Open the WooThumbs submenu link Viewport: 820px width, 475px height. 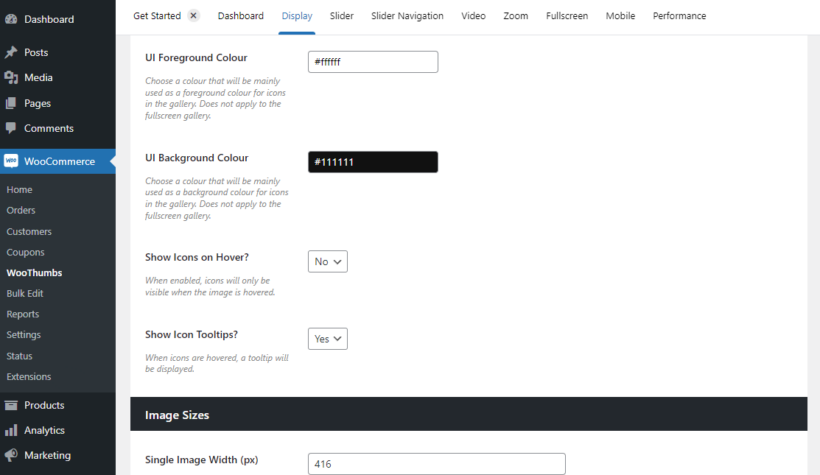point(34,273)
